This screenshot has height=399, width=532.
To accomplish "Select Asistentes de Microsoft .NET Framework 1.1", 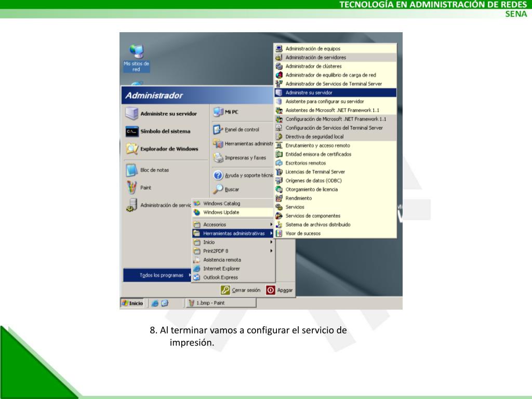I will pyautogui.click(x=335, y=110).
